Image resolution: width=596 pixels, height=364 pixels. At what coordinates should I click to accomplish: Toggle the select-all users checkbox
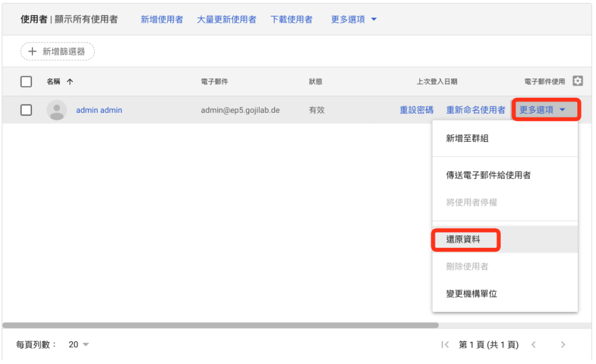(26, 81)
